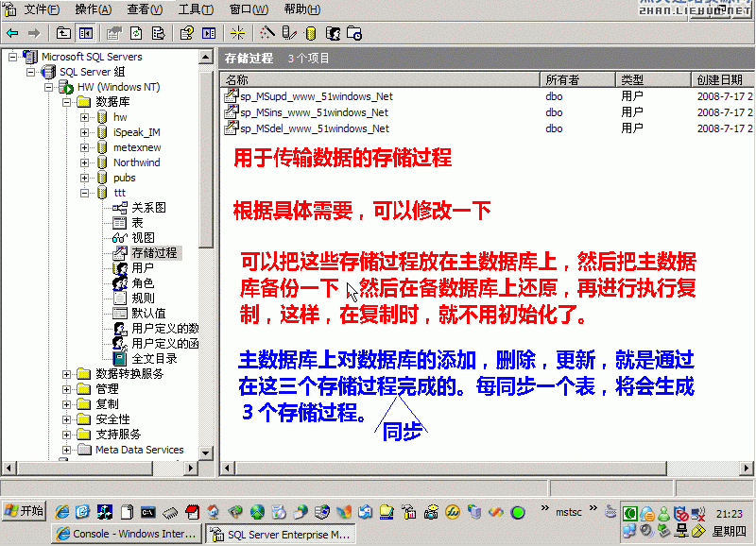Click the New database cylinder icon

click(x=311, y=33)
